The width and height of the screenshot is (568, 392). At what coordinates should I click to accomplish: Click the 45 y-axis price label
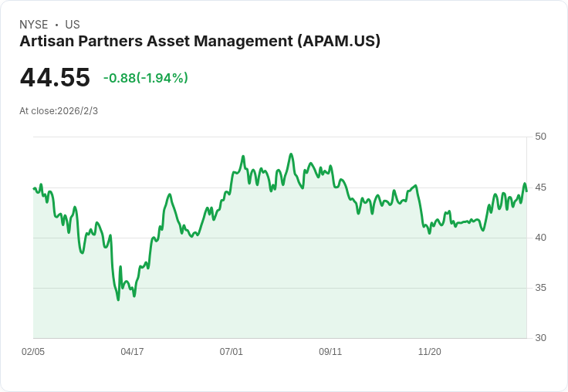click(540, 188)
